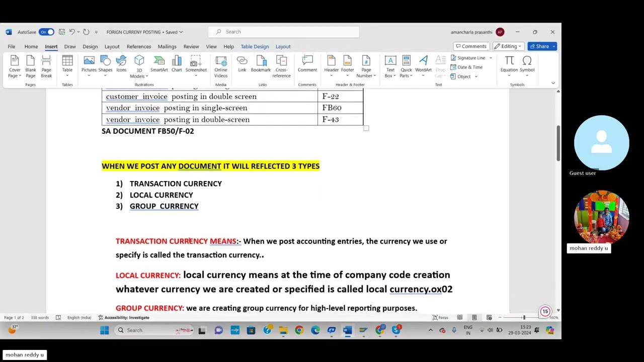The image size is (644, 362).
Task: Insert WordArt text
Action: tap(423, 66)
